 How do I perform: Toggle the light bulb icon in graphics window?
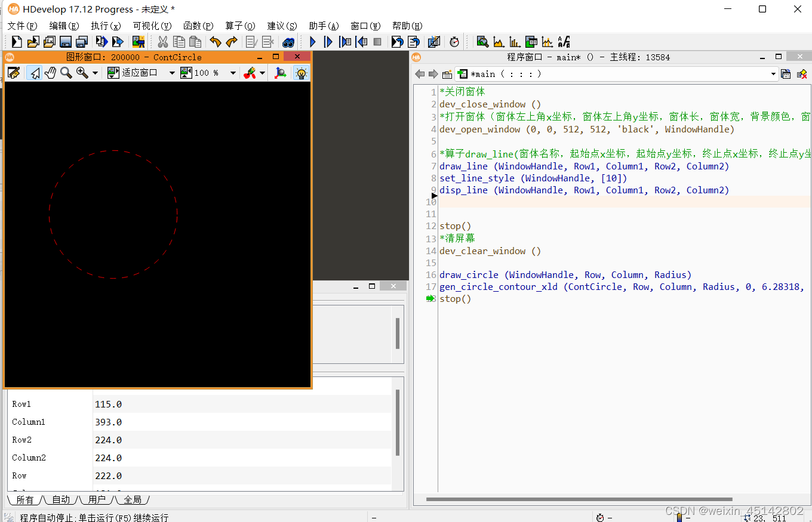302,73
